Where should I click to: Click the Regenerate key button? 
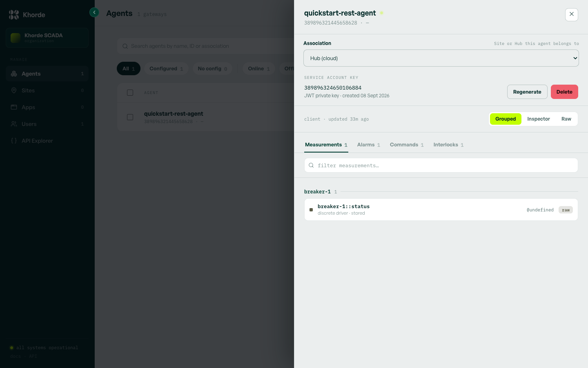click(x=527, y=92)
